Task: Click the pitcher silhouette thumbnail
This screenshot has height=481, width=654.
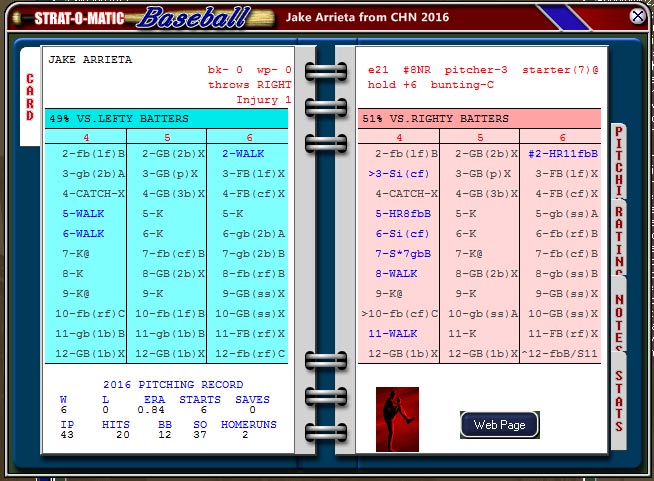Action: coord(397,419)
